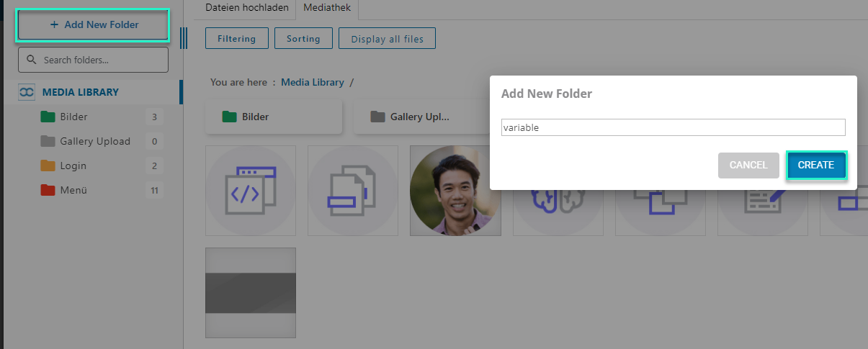Click the Create button in dialog
Image resolution: width=868 pixels, height=349 pixels.
coord(815,165)
